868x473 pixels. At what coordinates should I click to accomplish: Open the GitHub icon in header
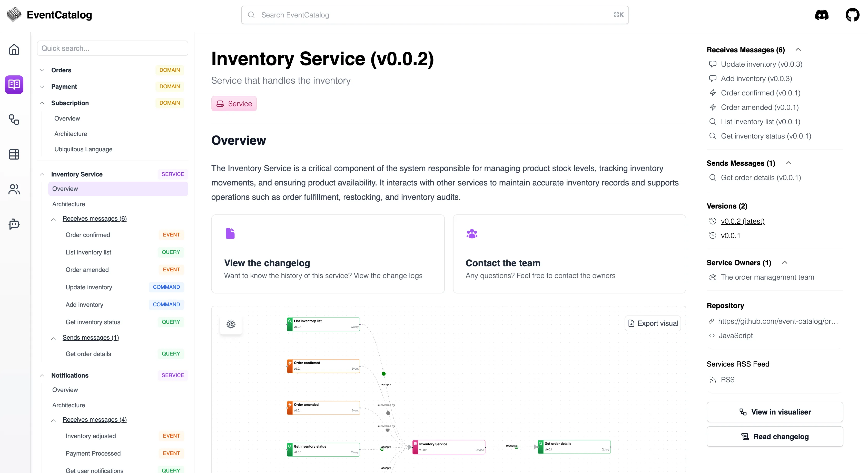pos(852,15)
